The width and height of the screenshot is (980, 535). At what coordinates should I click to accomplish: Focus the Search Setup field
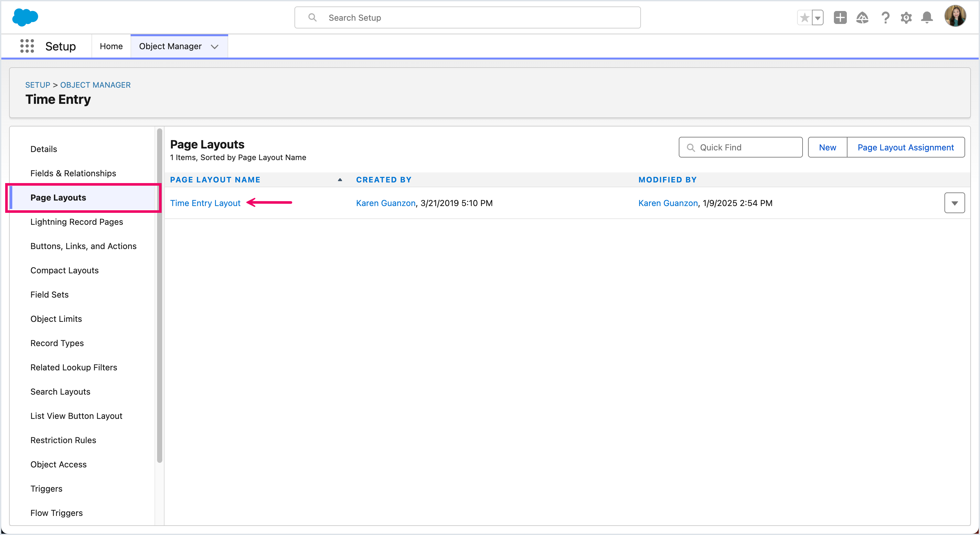pyautogui.click(x=467, y=17)
